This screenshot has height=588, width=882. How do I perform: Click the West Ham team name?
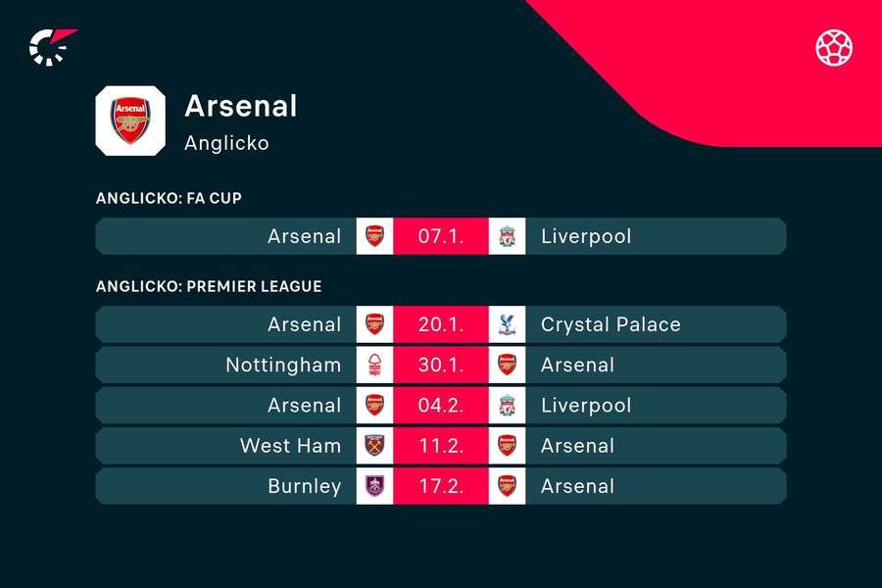pos(290,446)
